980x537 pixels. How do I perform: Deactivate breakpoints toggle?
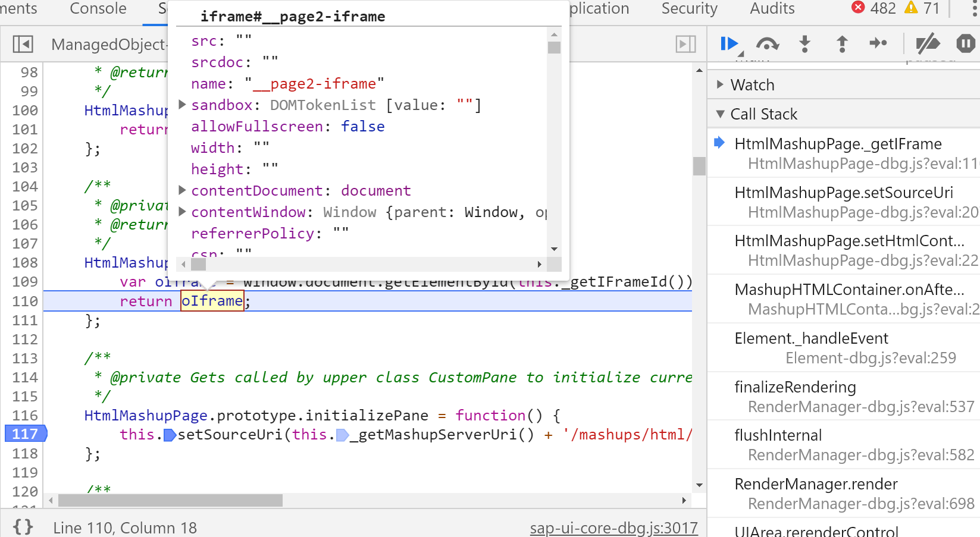pos(928,43)
